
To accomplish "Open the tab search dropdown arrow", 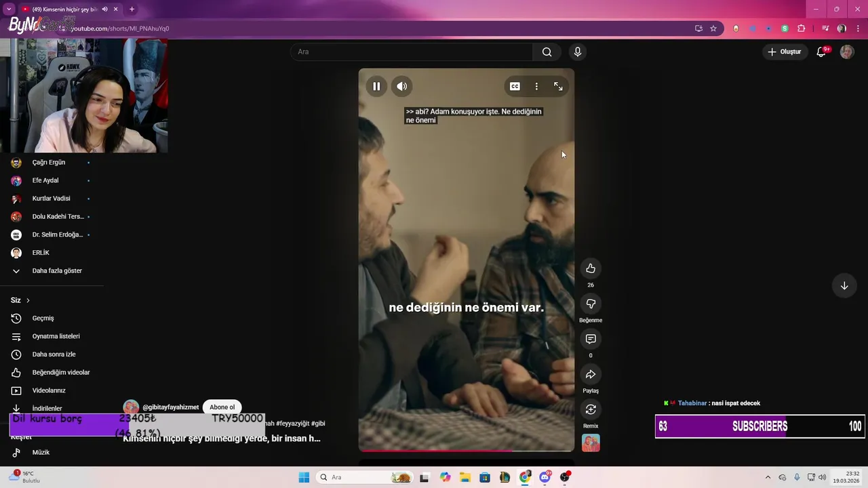I will 8,9.
